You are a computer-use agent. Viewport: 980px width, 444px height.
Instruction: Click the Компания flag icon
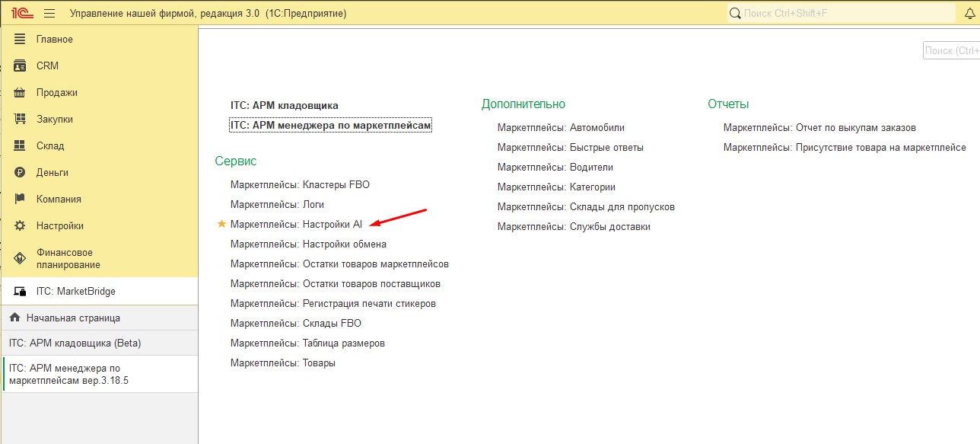(x=20, y=199)
